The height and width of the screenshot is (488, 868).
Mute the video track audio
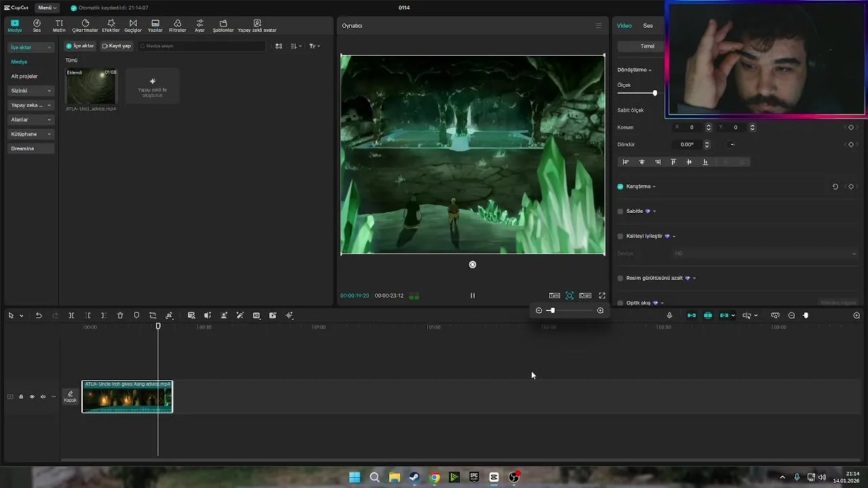coord(43,396)
